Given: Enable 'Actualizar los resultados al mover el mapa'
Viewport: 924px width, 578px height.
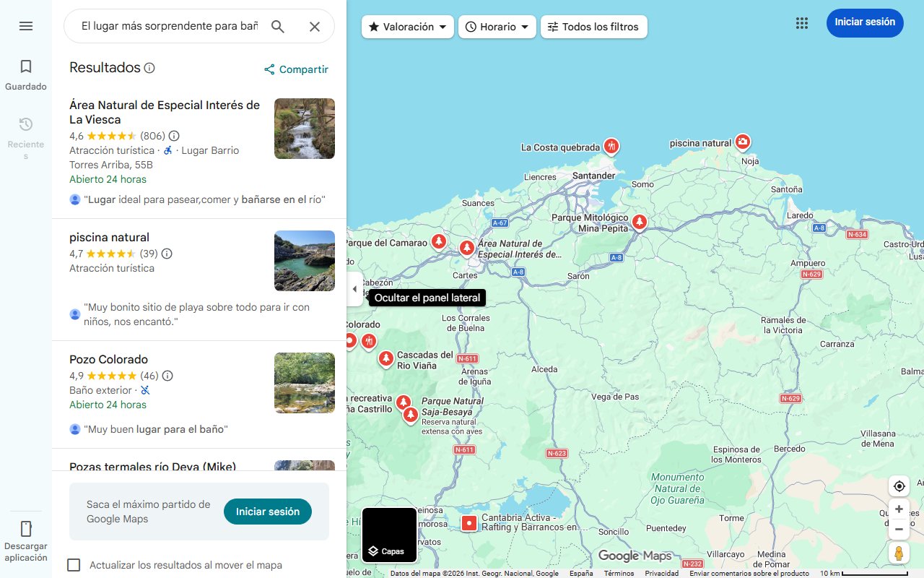Looking at the screenshot, I should pyautogui.click(x=74, y=565).
